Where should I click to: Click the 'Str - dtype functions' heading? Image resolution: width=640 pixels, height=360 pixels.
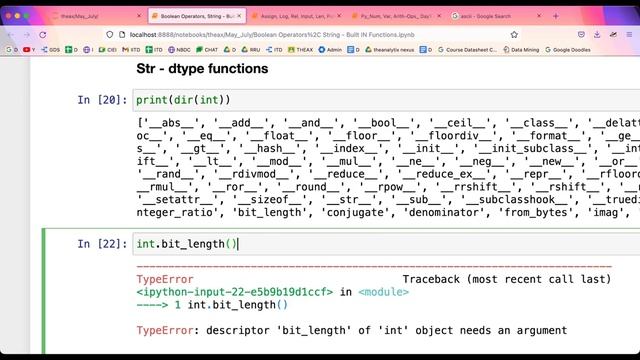[x=202, y=69]
